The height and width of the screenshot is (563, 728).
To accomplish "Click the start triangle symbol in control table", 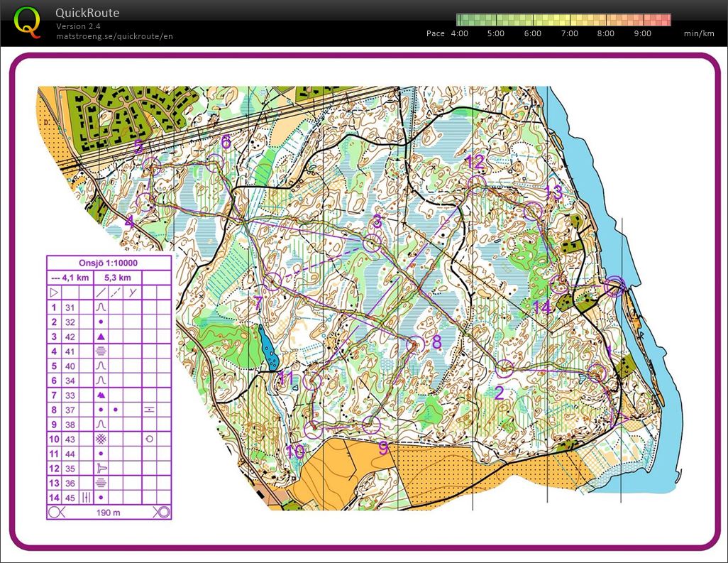I will (x=54, y=293).
